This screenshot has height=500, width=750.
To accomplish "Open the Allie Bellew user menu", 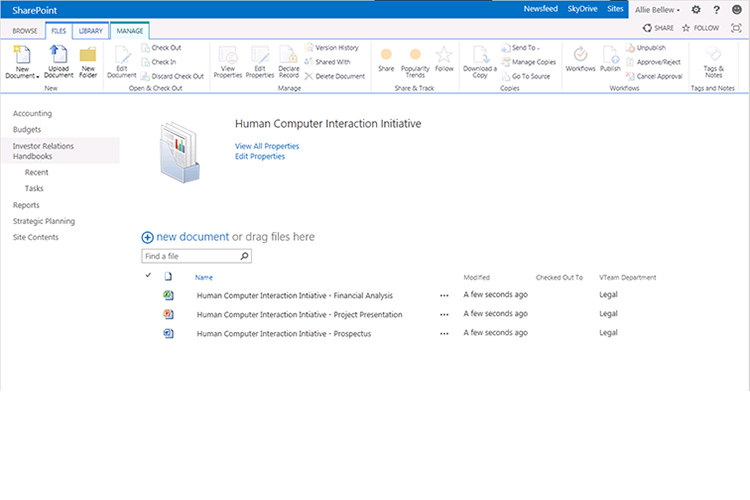I will (658, 9).
